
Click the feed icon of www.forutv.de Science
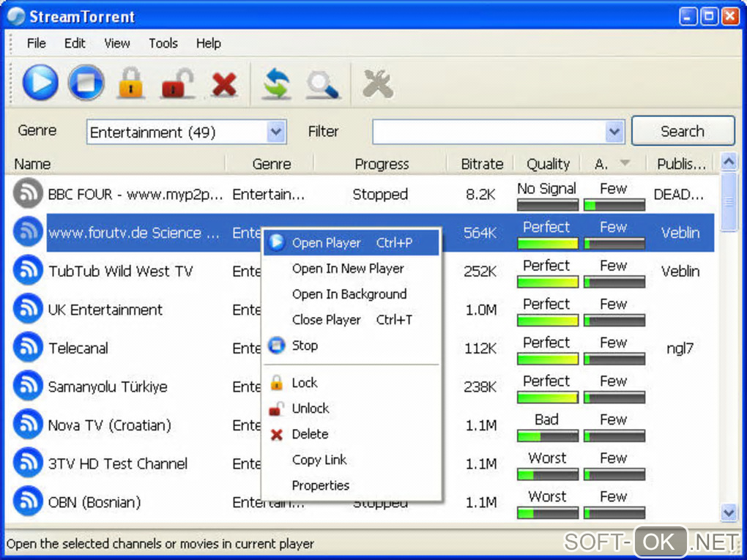point(28,231)
